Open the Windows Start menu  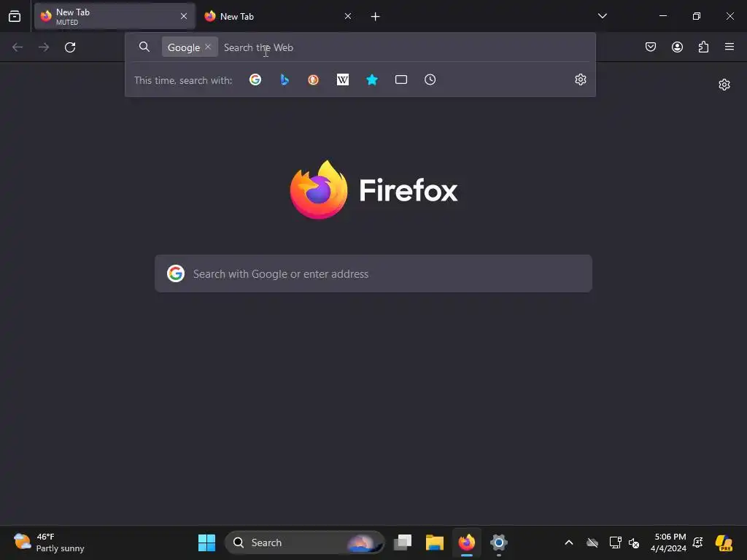click(206, 542)
